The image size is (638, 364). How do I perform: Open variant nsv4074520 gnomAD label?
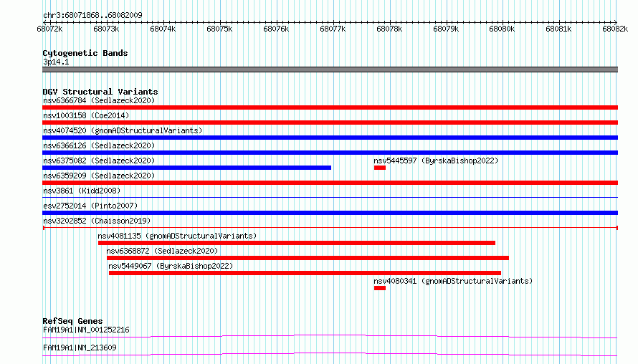click(x=123, y=130)
